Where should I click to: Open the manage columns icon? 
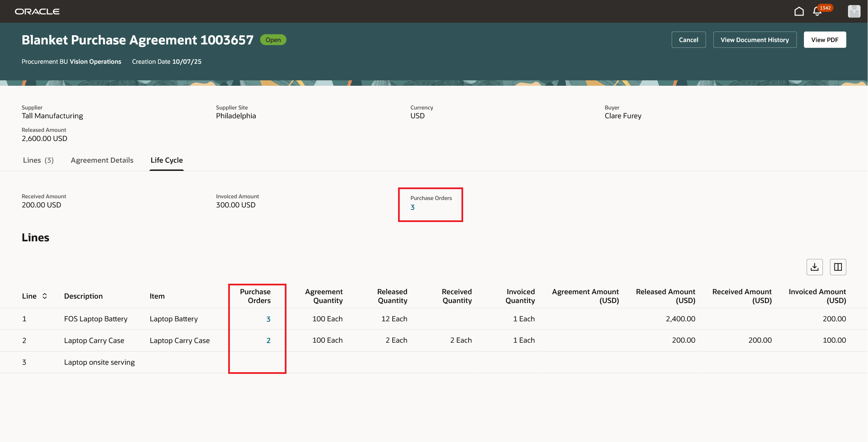point(838,267)
